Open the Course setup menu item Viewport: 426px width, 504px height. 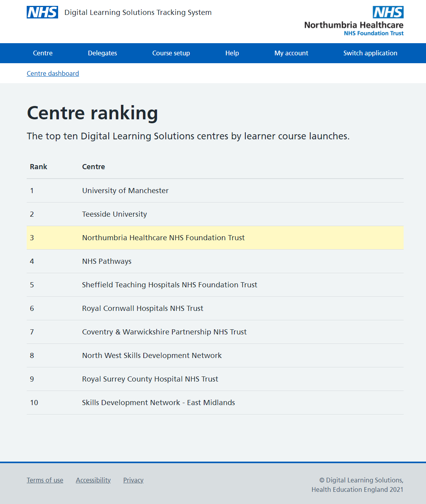pos(171,53)
